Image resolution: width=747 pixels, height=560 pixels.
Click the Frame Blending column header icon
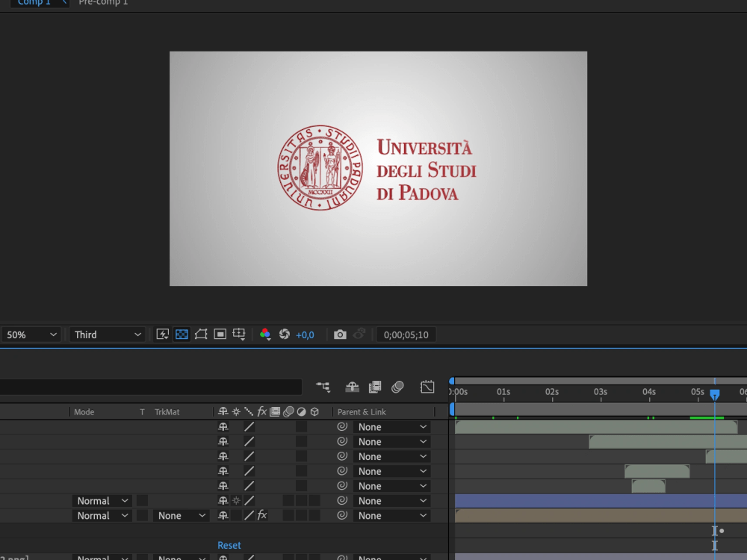point(275,412)
